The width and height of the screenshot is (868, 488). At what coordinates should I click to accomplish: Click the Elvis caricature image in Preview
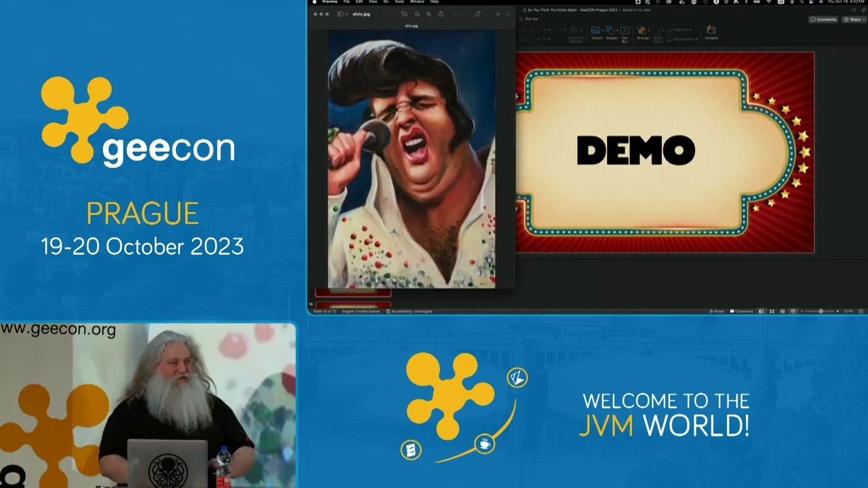[x=412, y=159]
